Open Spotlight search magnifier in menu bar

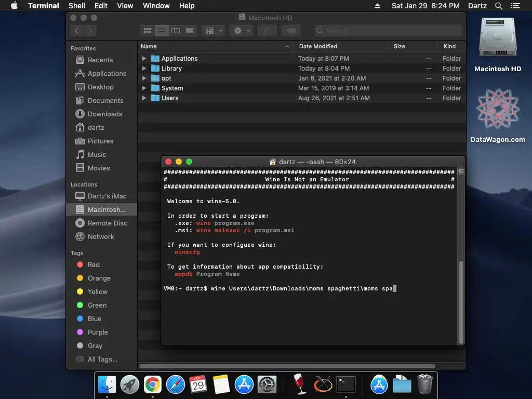coord(498,6)
